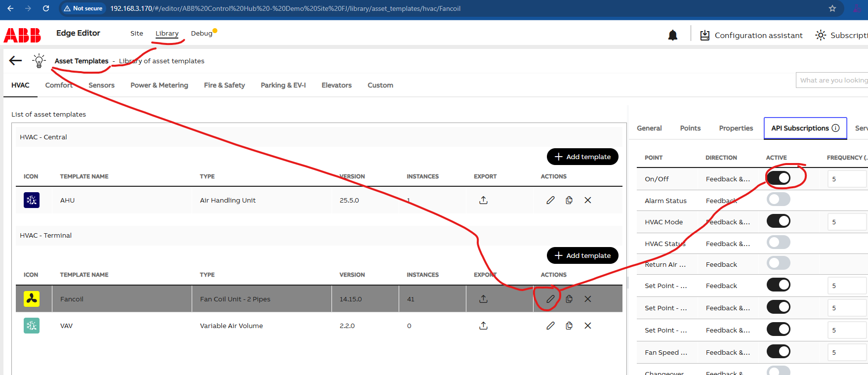Open the Debug menu

pyautogui.click(x=202, y=34)
